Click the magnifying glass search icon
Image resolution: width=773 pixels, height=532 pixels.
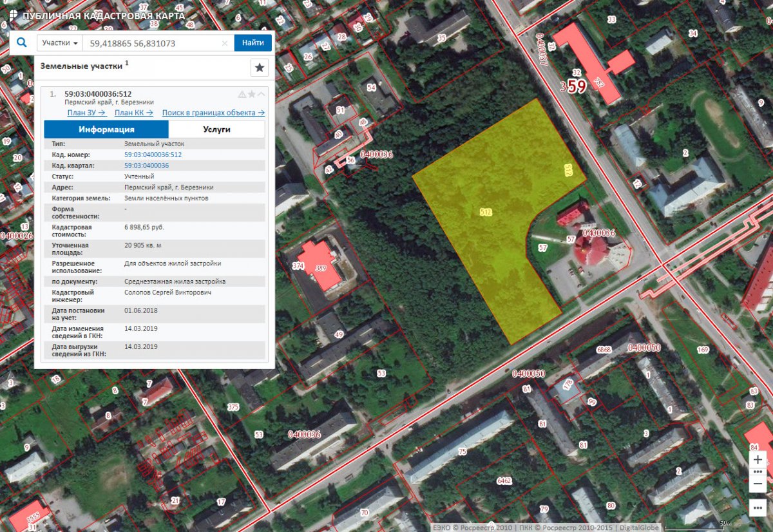(x=22, y=43)
